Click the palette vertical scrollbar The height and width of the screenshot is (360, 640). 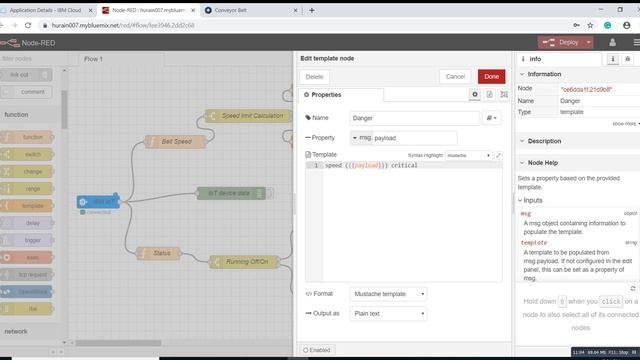coord(64,109)
